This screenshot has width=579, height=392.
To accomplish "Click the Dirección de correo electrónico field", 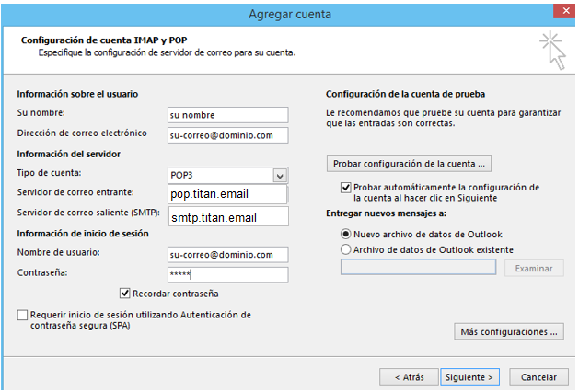I will tap(227, 135).
